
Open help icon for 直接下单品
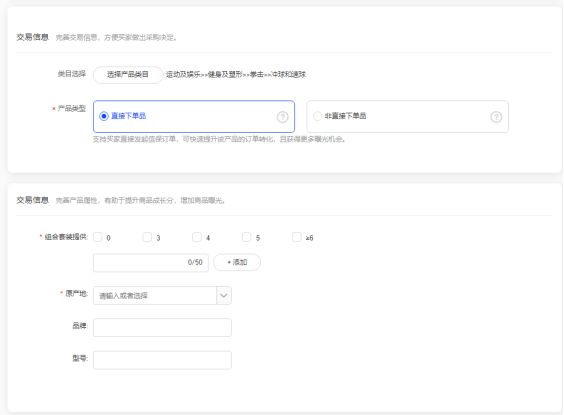point(282,117)
